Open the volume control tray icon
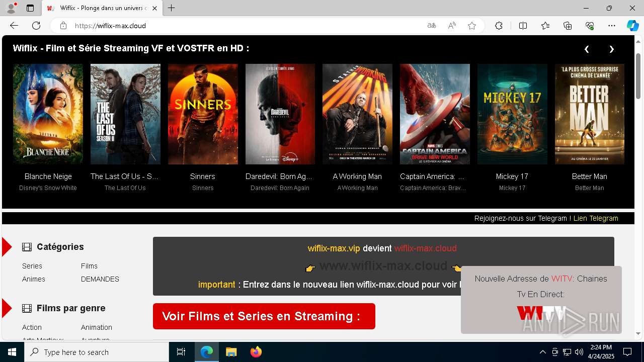Image resolution: width=644 pixels, height=362 pixels. point(579,352)
